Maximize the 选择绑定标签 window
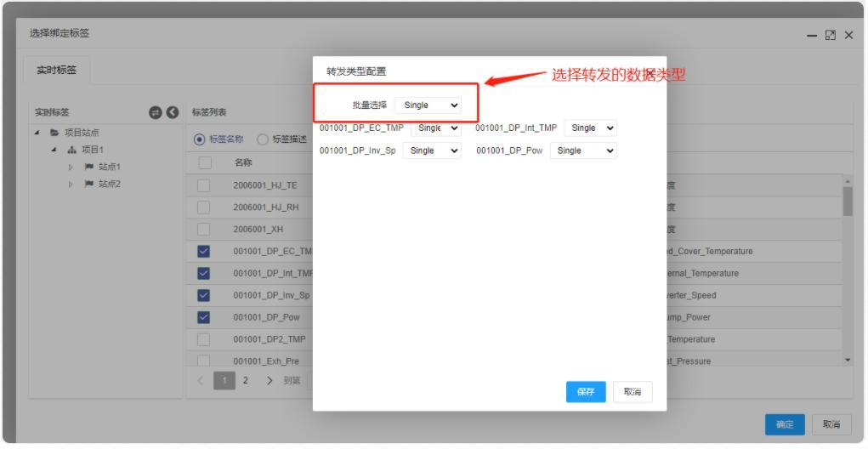The image size is (868, 449). pyautogui.click(x=831, y=36)
